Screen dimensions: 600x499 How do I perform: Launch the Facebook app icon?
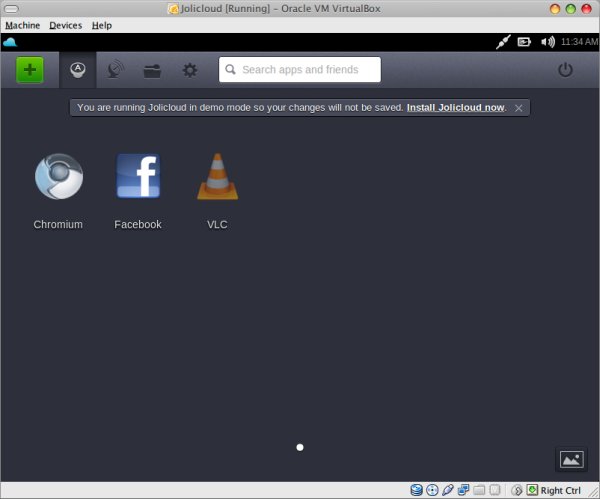tap(138, 176)
